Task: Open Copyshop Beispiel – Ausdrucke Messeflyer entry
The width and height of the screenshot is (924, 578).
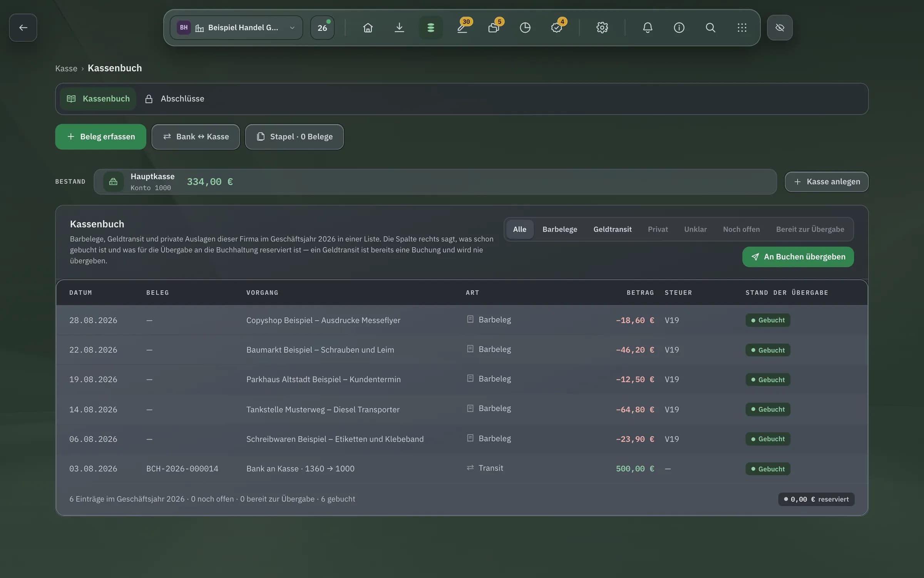Action: 323,320
